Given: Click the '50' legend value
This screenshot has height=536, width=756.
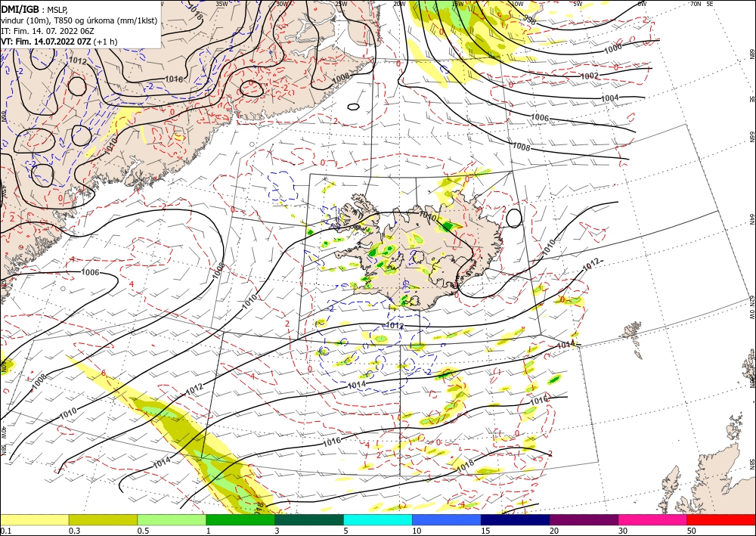Looking at the screenshot, I should (692, 531).
